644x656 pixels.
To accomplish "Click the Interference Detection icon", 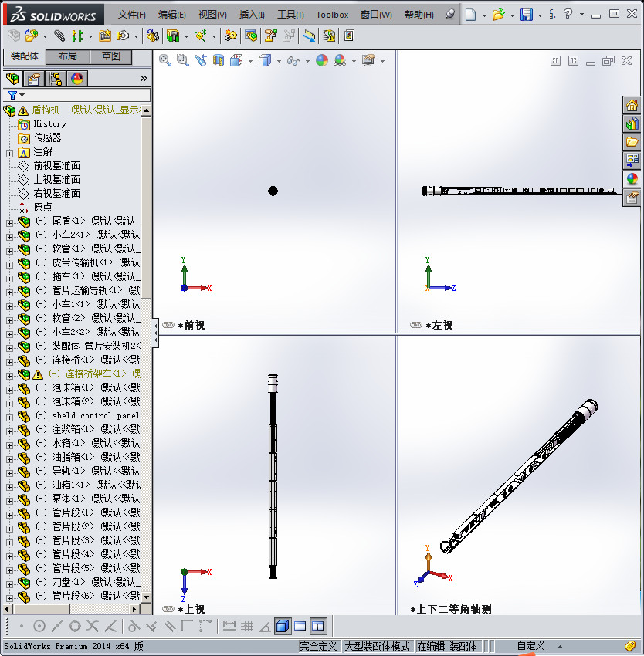I will pos(309,36).
